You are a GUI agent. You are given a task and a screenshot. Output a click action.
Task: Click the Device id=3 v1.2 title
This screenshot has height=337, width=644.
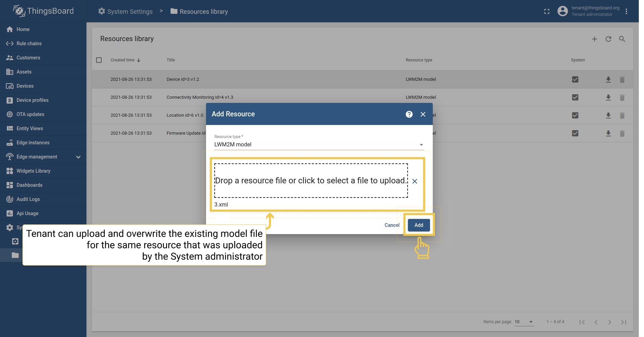click(183, 79)
